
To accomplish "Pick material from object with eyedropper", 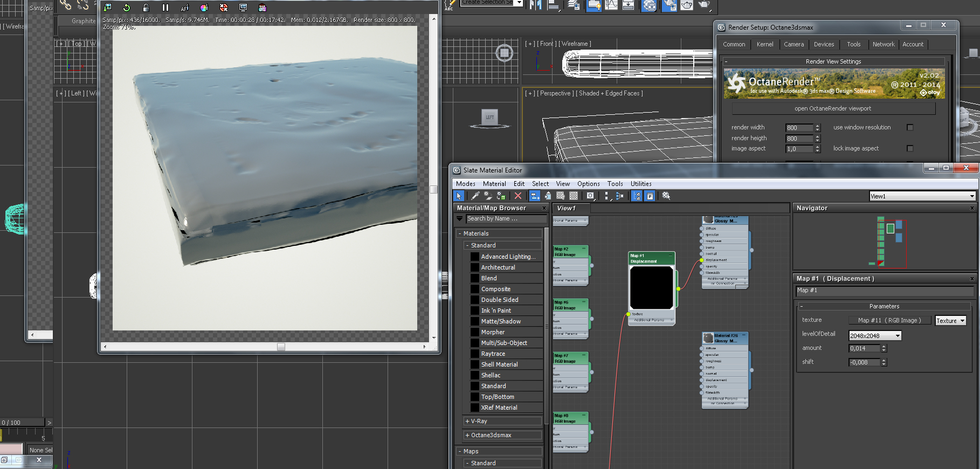I will [475, 196].
